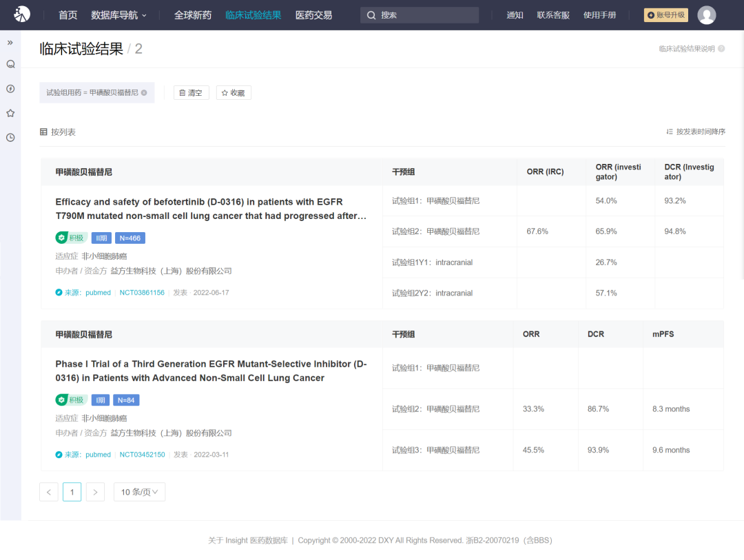Toggle the 按列表 list view
The image size is (744, 560).
[58, 132]
